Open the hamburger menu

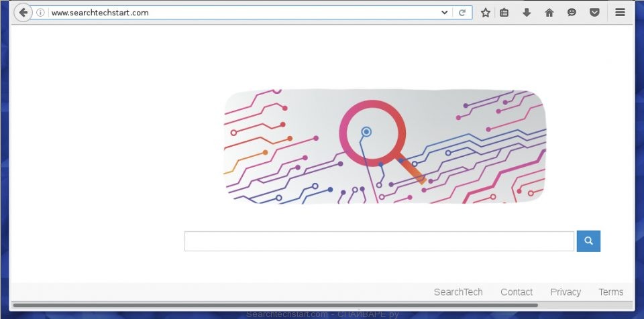(x=620, y=13)
